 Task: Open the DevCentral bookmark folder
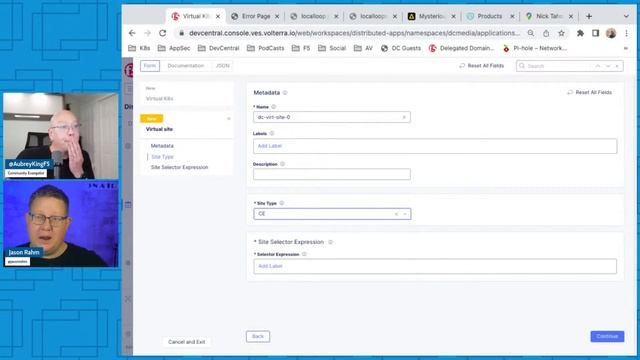pos(219,48)
